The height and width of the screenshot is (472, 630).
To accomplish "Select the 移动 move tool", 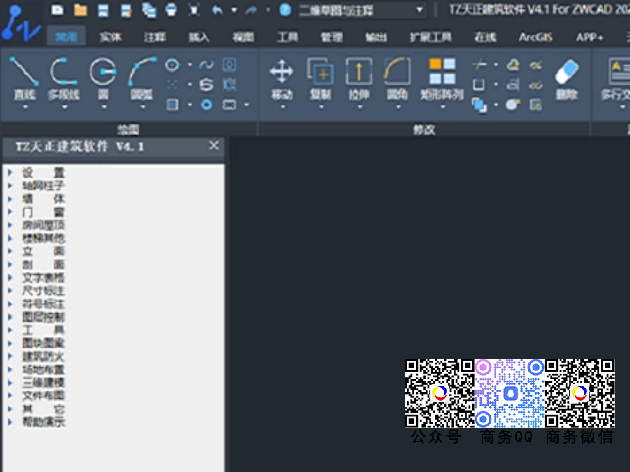I will 282,78.
